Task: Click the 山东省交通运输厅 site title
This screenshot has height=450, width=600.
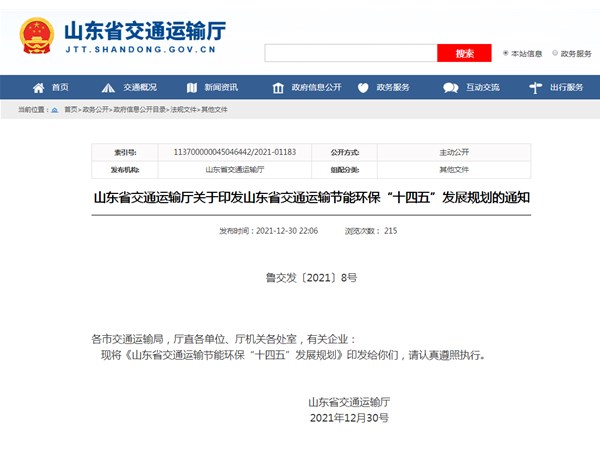Action: pos(145,29)
